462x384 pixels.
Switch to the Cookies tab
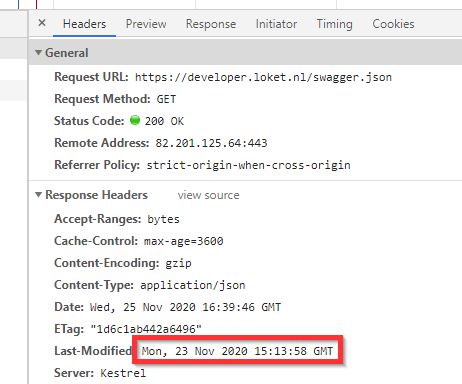[393, 24]
